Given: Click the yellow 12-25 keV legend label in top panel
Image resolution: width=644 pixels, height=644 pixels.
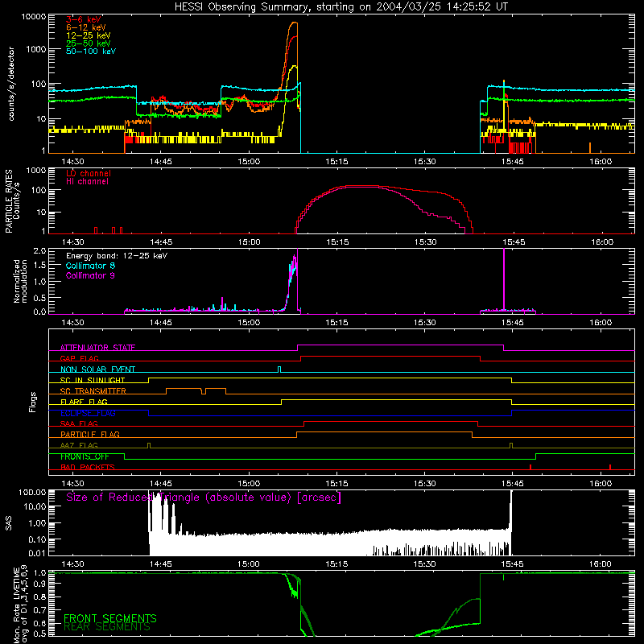Looking at the screenshot, I should point(89,35).
